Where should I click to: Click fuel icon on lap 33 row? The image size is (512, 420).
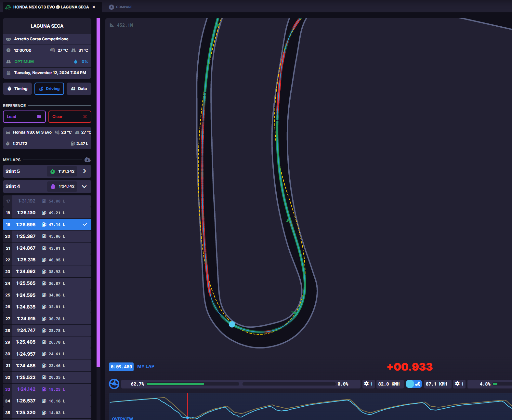(x=44, y=389)
